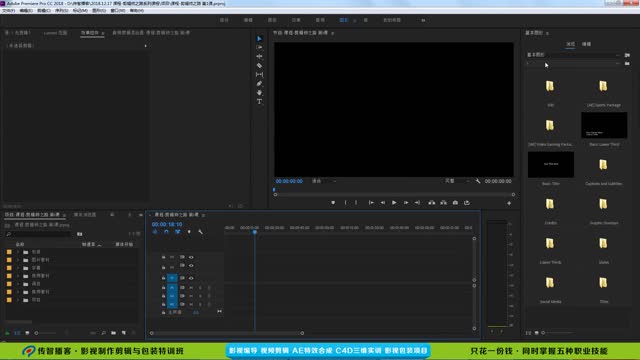Viewport: 640px width, 360px height.
Task: Switch to 音频 workspace
Action: tap(320, 20)
